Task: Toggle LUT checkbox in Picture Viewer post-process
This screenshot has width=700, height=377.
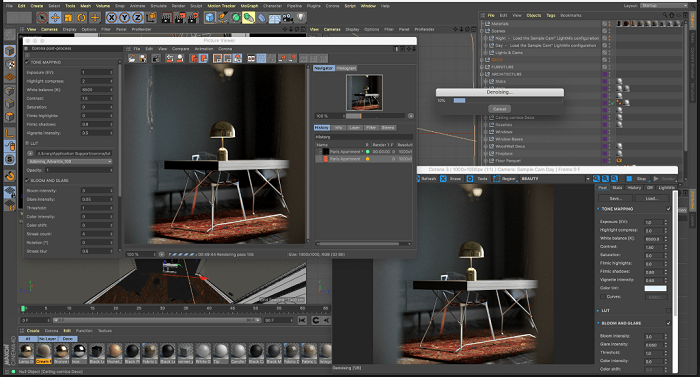Action: click(27, 143)
